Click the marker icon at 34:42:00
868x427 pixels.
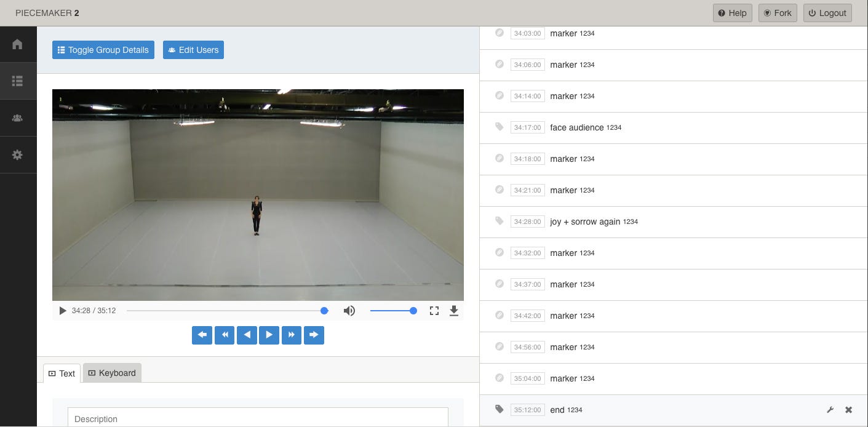coord(500,315)
